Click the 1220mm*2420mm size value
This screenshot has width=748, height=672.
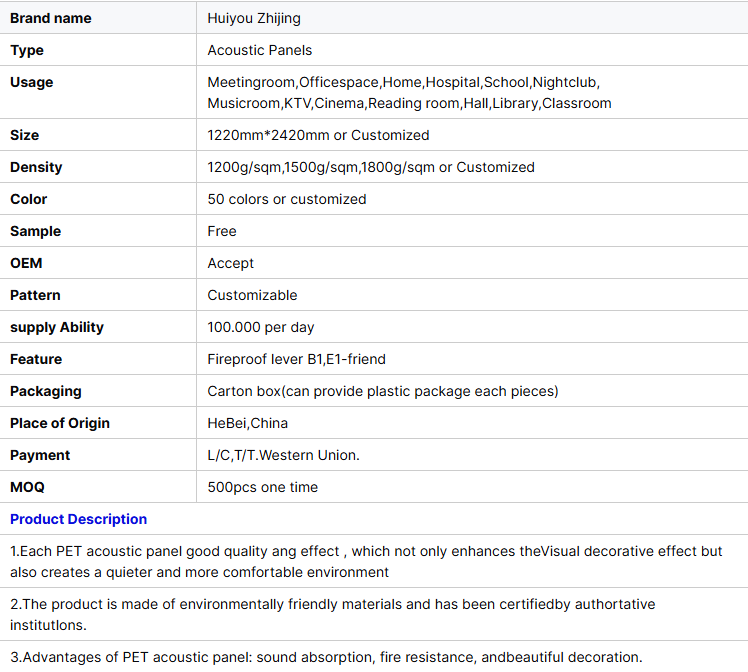click(318, 135)
